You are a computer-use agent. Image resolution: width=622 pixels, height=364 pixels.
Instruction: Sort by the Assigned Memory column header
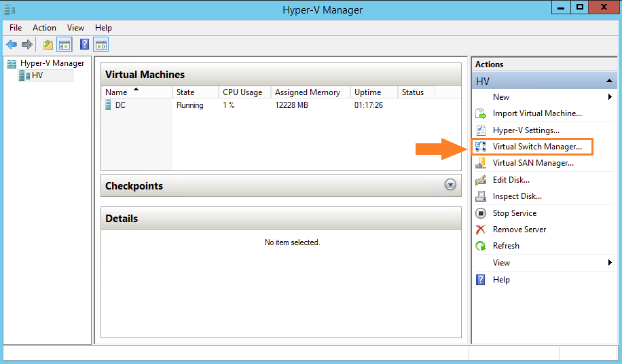[310, 92]
